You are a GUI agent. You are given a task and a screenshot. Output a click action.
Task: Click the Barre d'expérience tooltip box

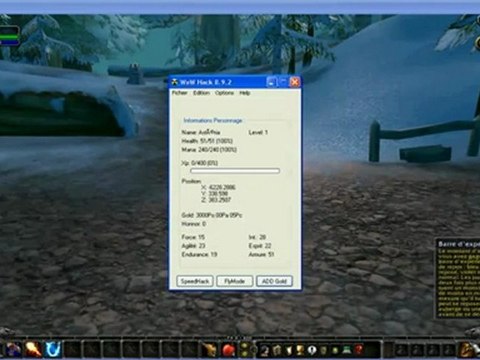458,279
